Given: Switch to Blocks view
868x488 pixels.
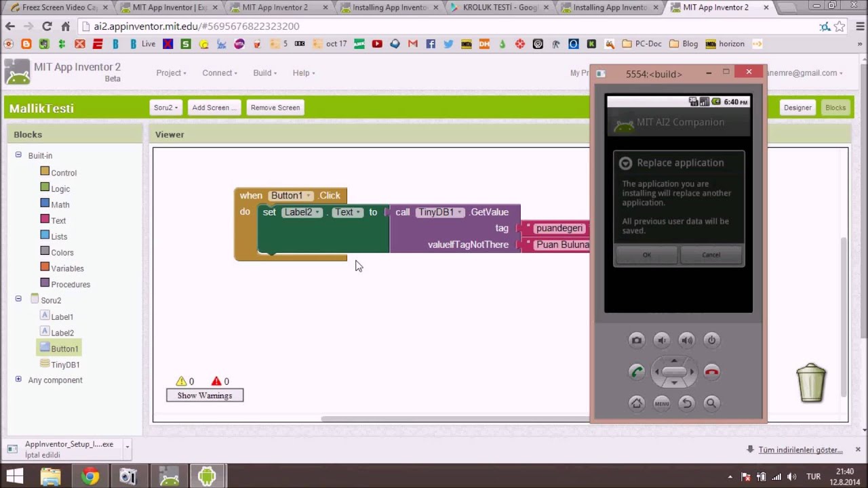Looking at the screenshot, I should click(835, 107).
